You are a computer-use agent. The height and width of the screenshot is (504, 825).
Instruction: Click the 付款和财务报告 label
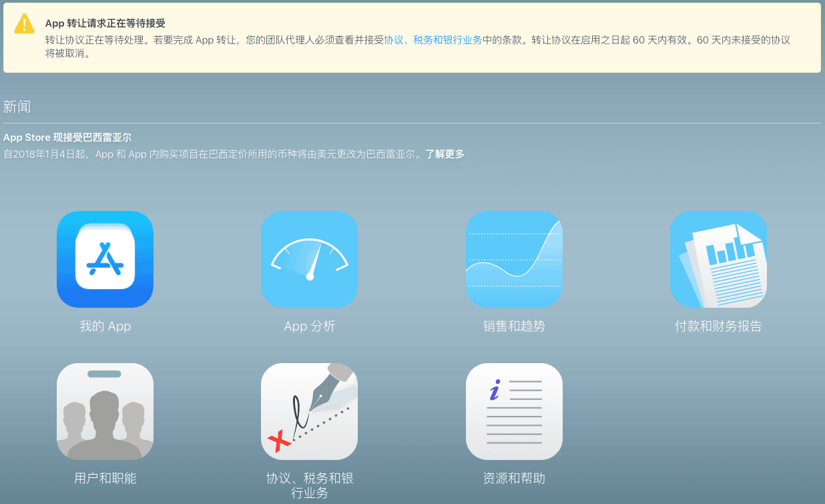point(718,326)
